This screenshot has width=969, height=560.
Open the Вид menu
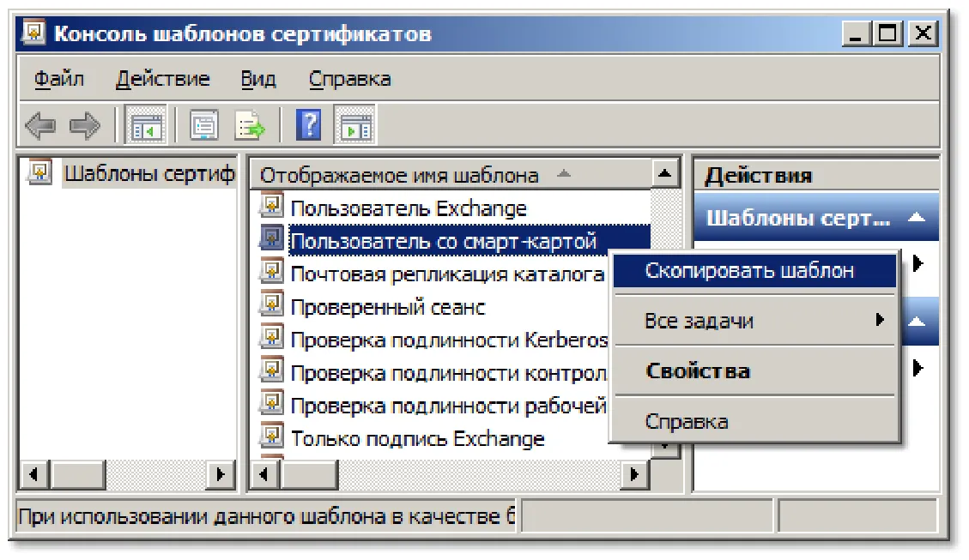(x=258, y=79)
